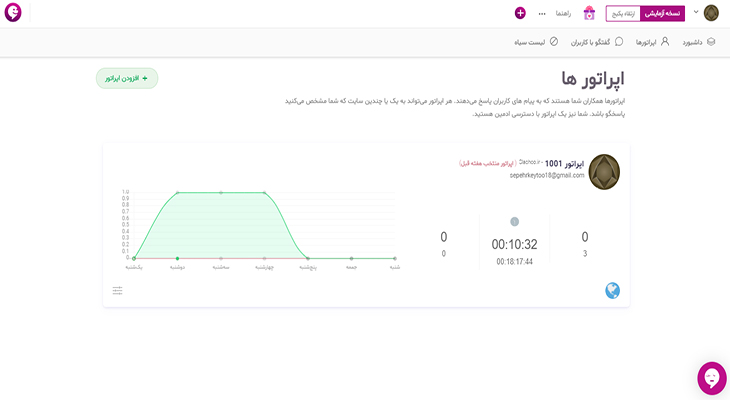Viewport: 730px width, 400px height.
Task: Click the upgrade package button (ارتقاء پکیج)
Action: 623,14
